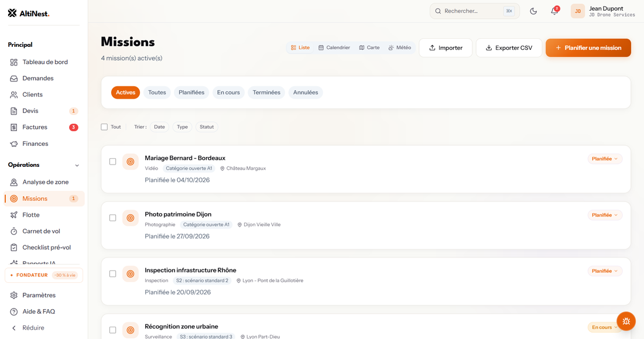Select the Terminées filter
The width and height of the screenshot is (644, 339).
click(266, 93)
